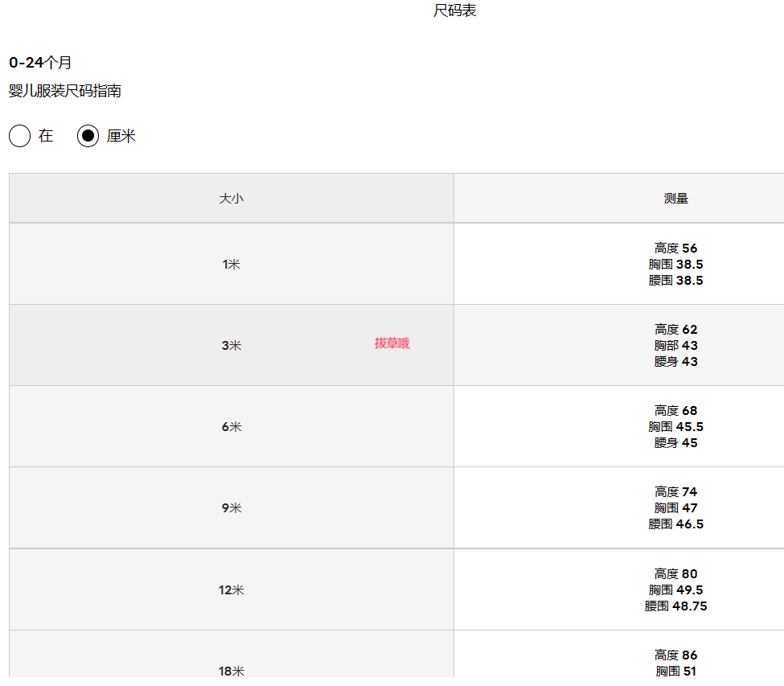This screenshot has height=686, width=784.
Task: Click the 12米 size row cell
Action: click(231, 590)
